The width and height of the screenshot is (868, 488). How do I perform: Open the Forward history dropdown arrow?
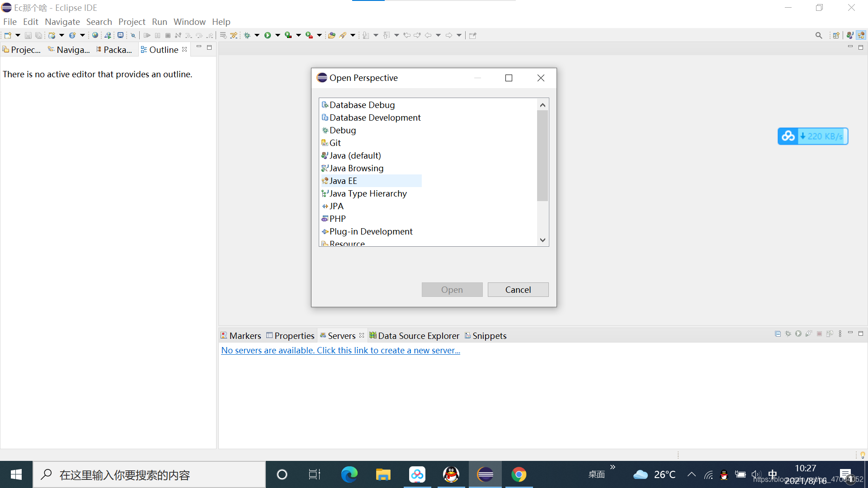click(459, 35)
